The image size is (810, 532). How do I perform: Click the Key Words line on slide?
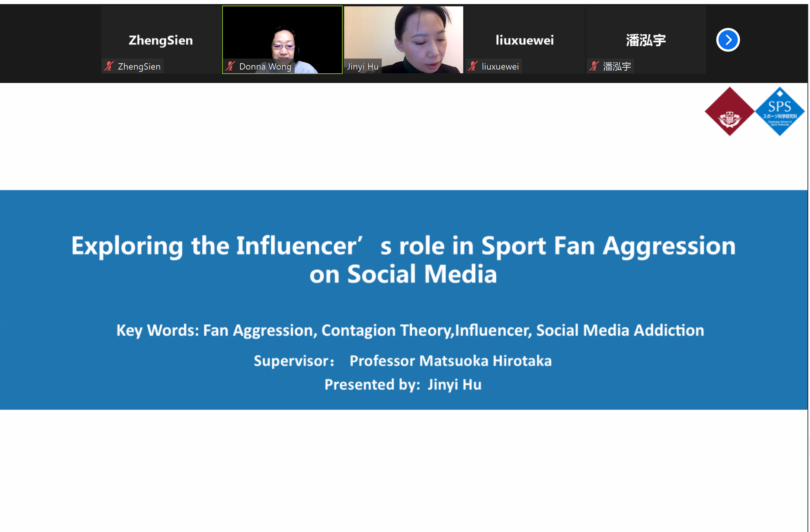coord(410,330)
